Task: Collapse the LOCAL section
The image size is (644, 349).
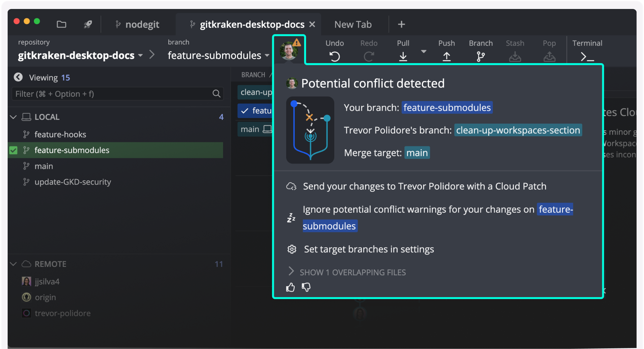Action: point(13,117)
